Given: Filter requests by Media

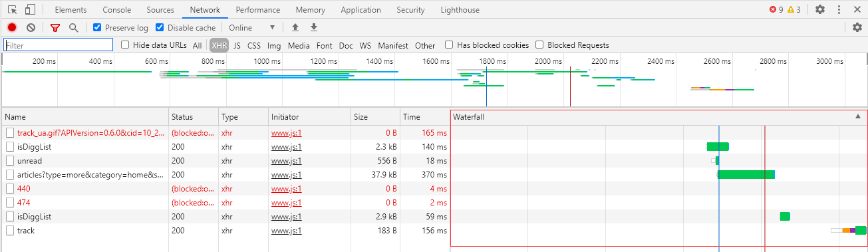Looking at the screenshot, I should click(x=299, y=46).
